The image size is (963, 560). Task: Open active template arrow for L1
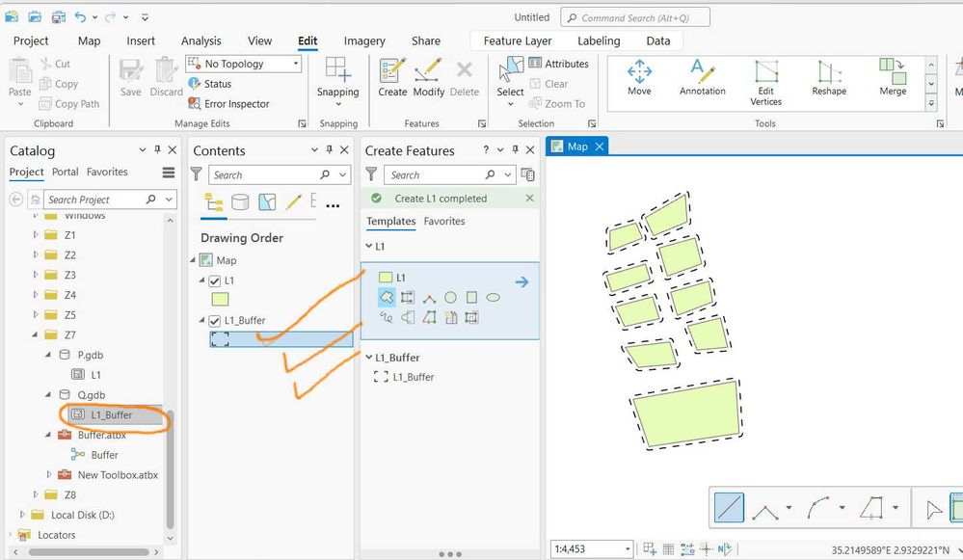click(x=522, y=281)
